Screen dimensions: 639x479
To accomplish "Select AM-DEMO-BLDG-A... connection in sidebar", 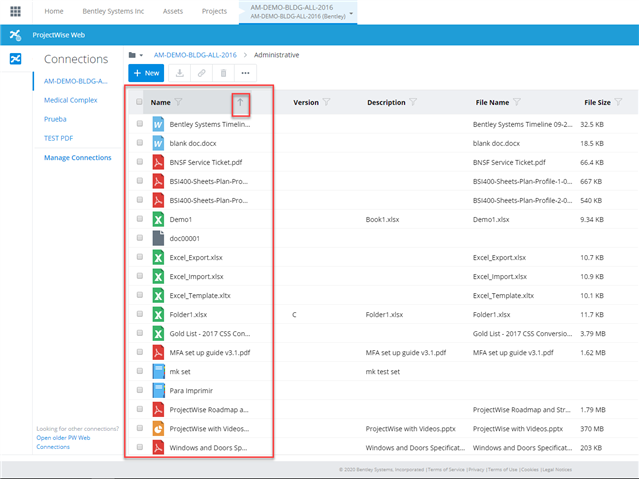I will (x=76, y=81).
